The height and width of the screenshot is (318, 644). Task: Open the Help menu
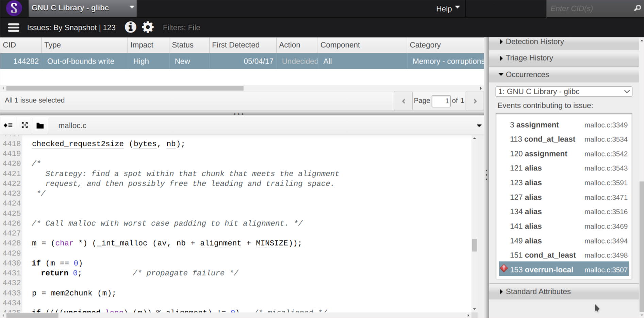[x=448, y=9]
